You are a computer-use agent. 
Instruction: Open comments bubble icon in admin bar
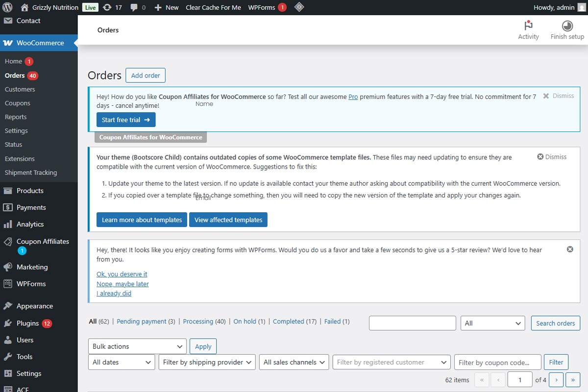133,8
